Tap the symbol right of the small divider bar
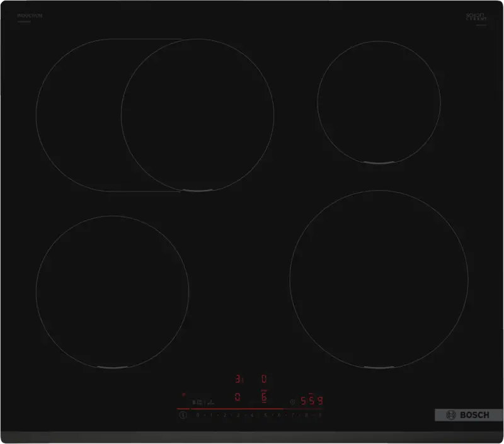 coord(210,402)
